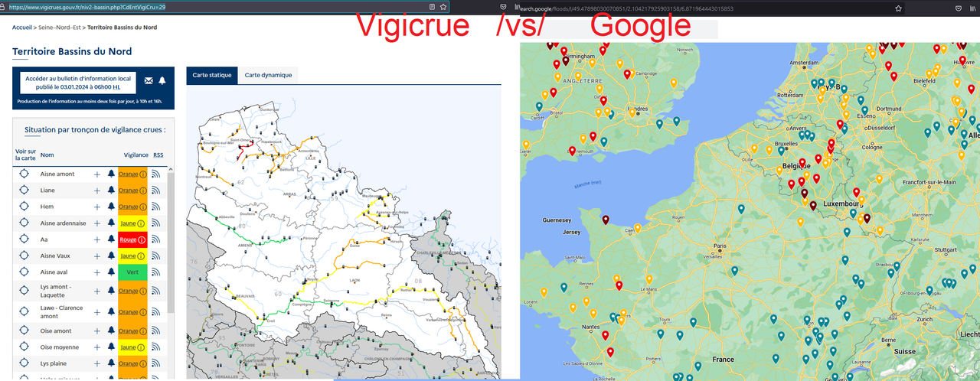Click the dark red pin right of Luxembourg
Screen dimensions: 980x381
point(867,219)
